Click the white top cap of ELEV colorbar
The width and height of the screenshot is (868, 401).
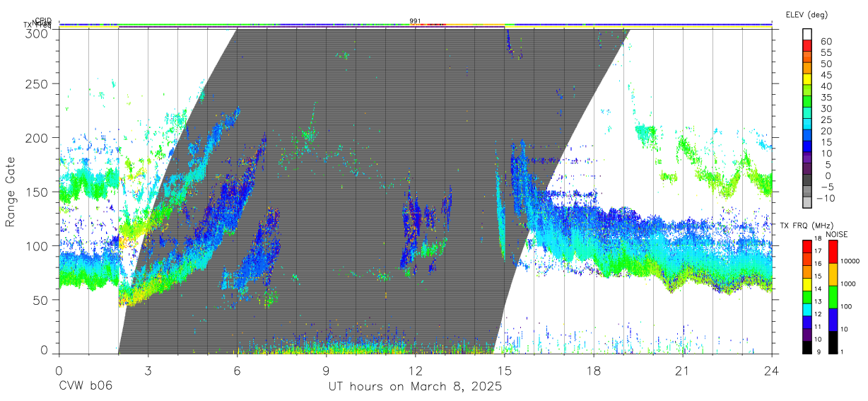pyautogui.click(x=808, y=35)
